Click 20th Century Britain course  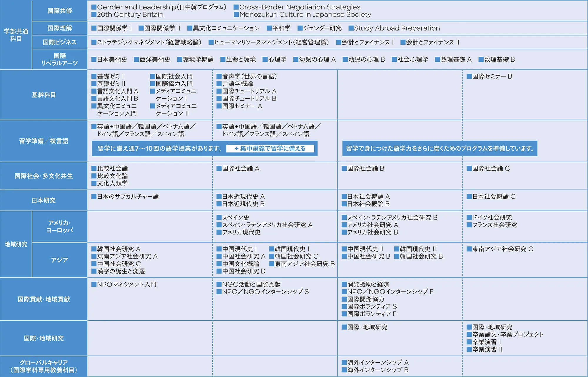[127, 14]
